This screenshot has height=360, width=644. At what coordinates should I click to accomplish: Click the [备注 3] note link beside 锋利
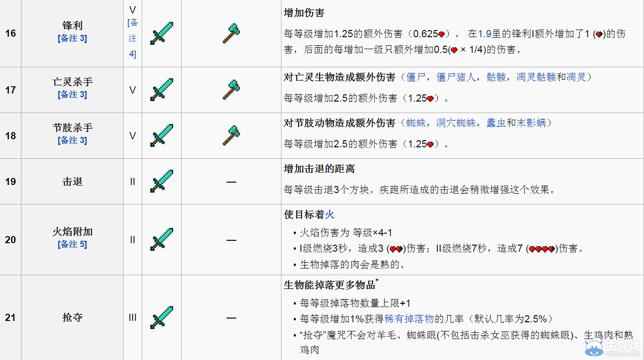pos(72,39)
